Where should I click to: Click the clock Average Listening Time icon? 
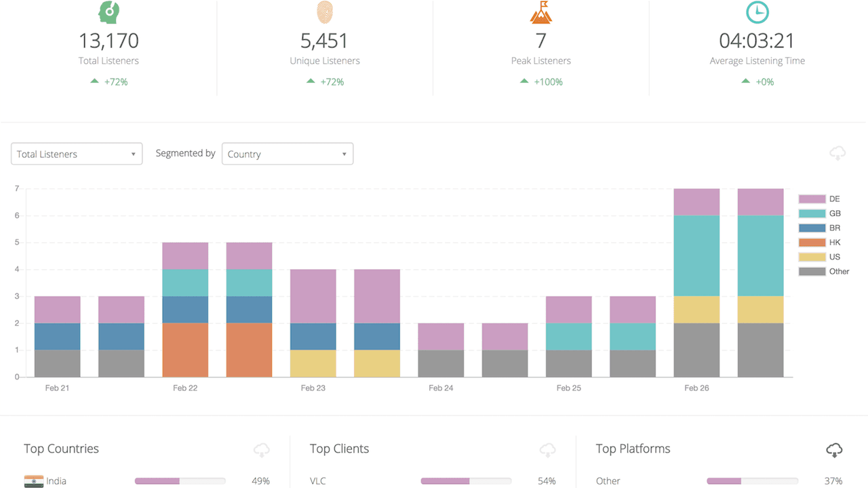757,12
